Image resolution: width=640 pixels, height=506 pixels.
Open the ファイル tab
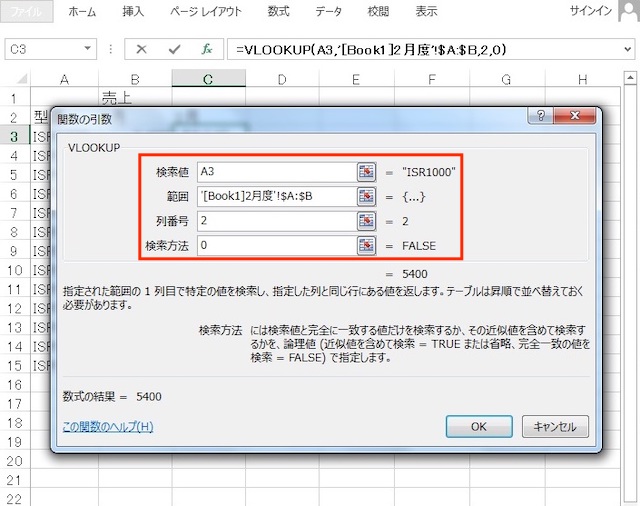pos(26,11)
